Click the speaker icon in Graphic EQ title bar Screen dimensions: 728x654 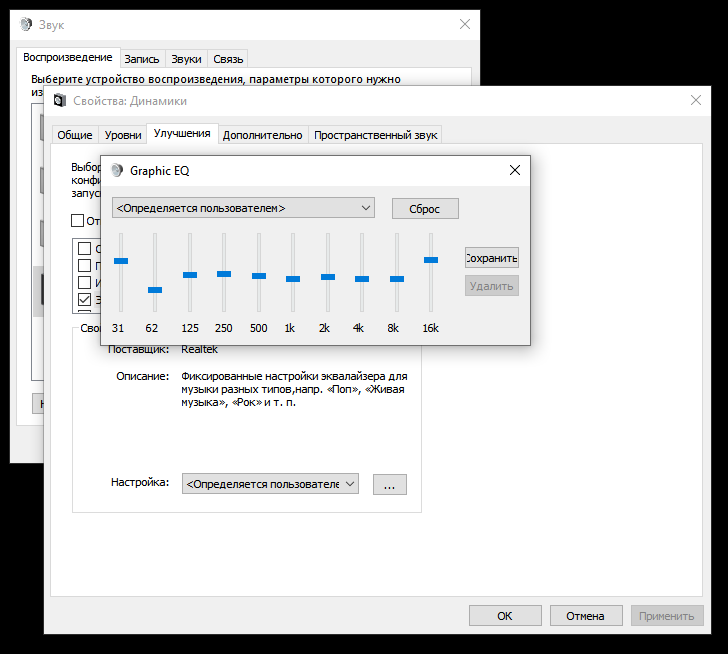(x=117, y=170)
